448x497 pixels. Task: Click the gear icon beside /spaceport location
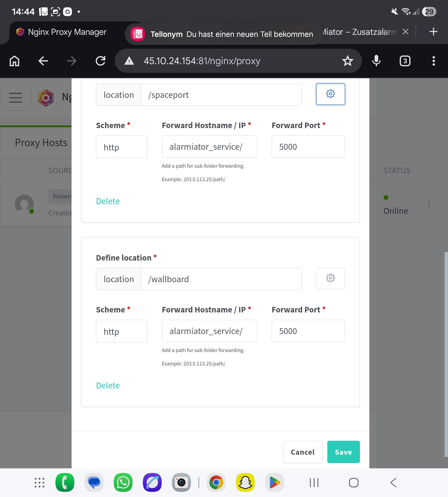(x=330, y=94)
